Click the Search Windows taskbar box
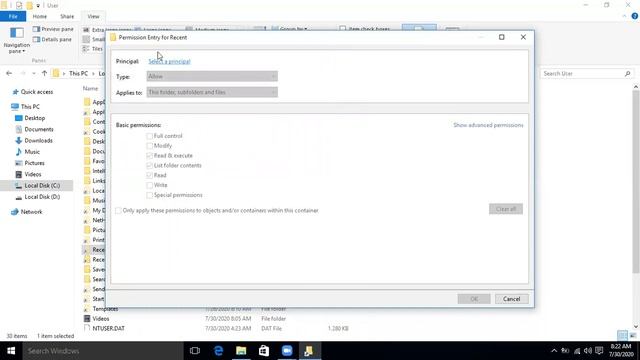640x360 pixels. click(x=103, y=351)
